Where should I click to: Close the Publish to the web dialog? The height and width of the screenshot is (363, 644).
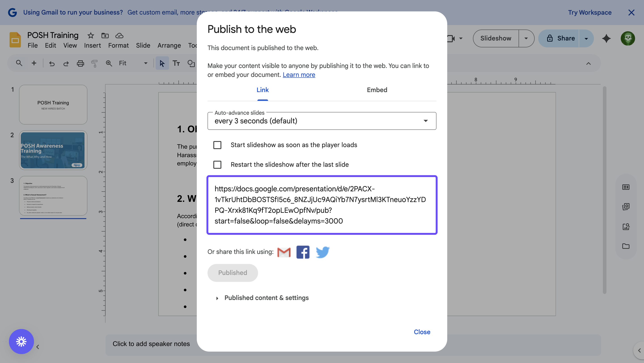click(x=422, y=332)
